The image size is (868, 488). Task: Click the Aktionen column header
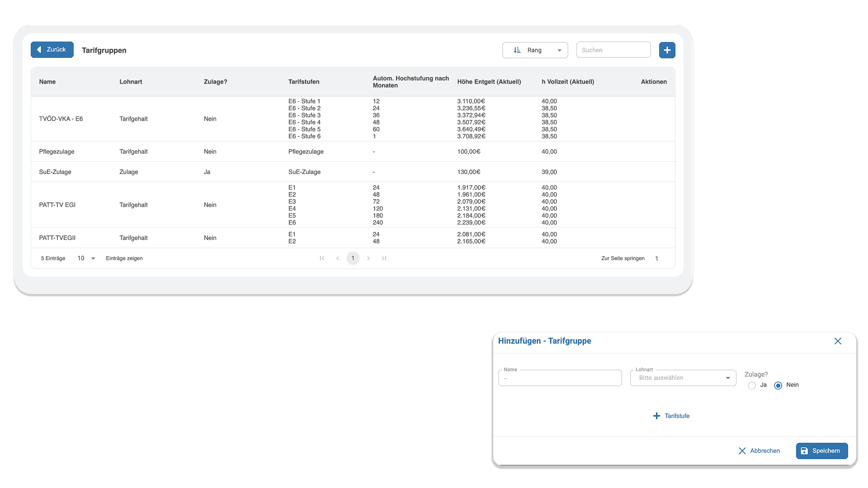[654, 82]
